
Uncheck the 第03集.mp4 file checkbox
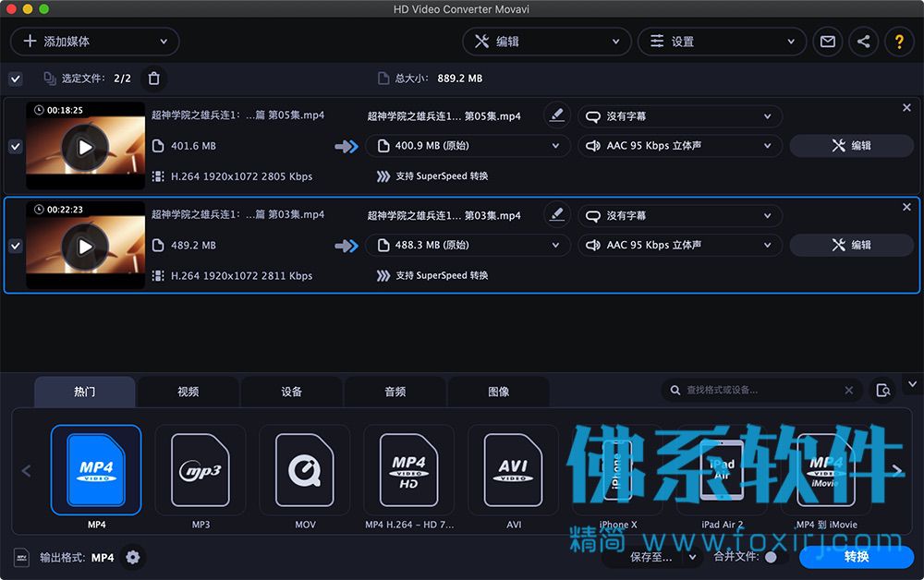[16, 246]
